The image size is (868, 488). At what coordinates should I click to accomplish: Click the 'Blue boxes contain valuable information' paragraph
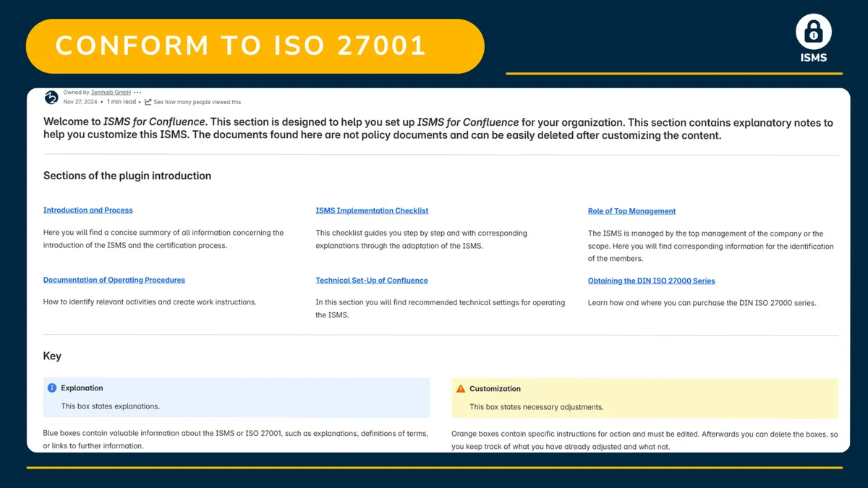click(236, 440)
